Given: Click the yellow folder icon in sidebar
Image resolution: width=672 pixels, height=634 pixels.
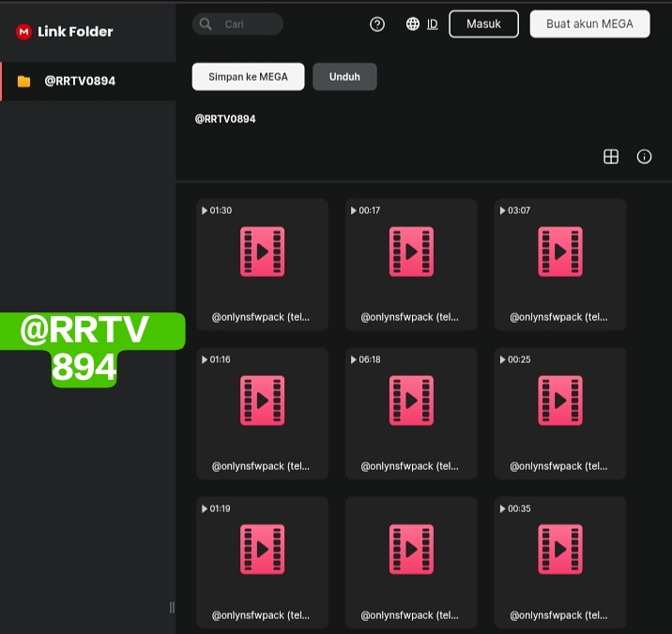Looking at the screenshot, I should (x=24, y=82).
